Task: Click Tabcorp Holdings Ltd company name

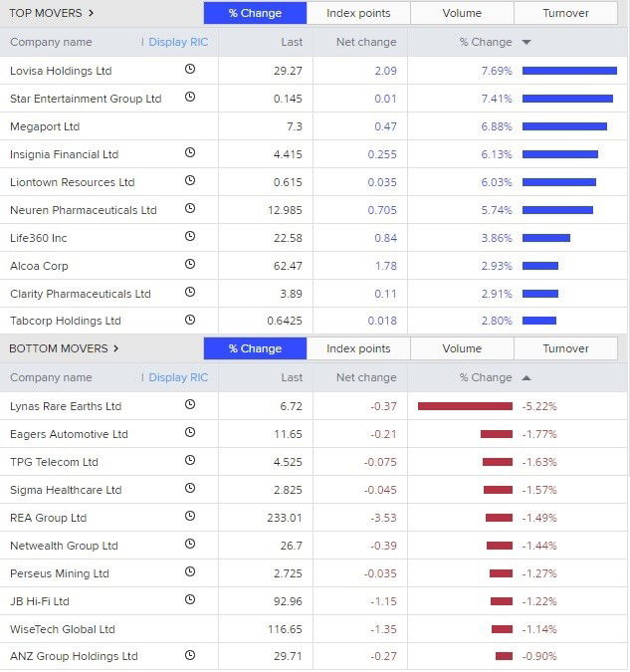Action: (65, 321)
